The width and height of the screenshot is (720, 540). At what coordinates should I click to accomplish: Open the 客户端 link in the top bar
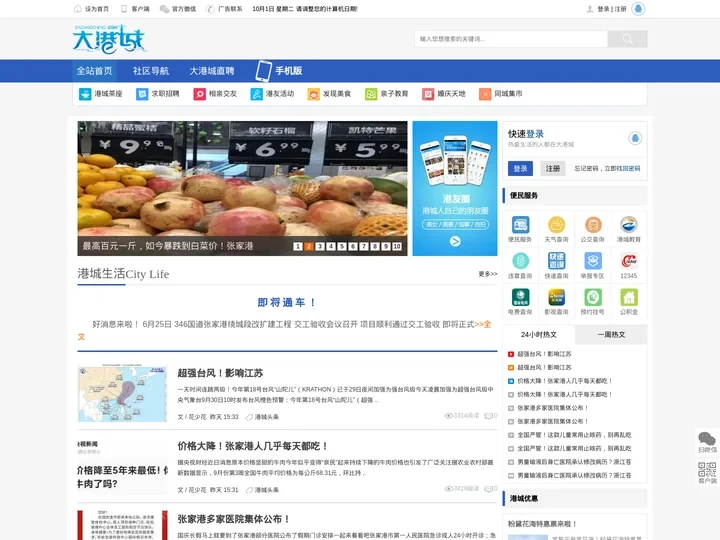pyautogui.click(x=135, y=9)
